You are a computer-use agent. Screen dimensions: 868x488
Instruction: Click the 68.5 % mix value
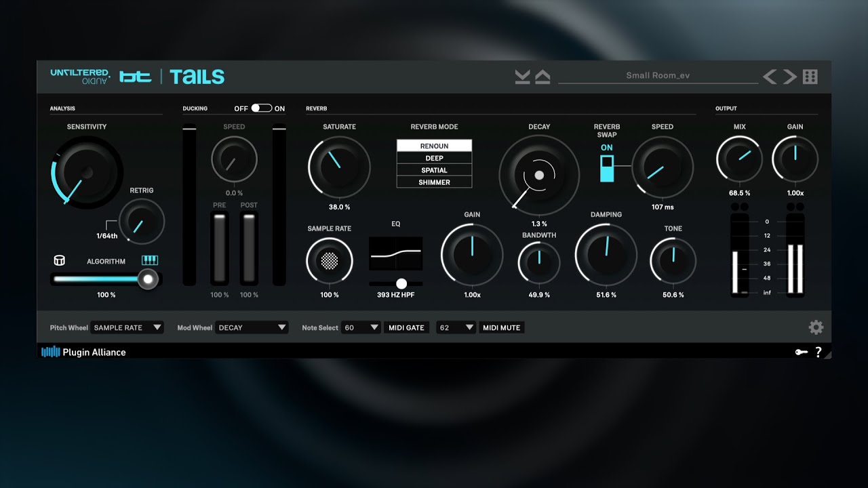[739, 193]
